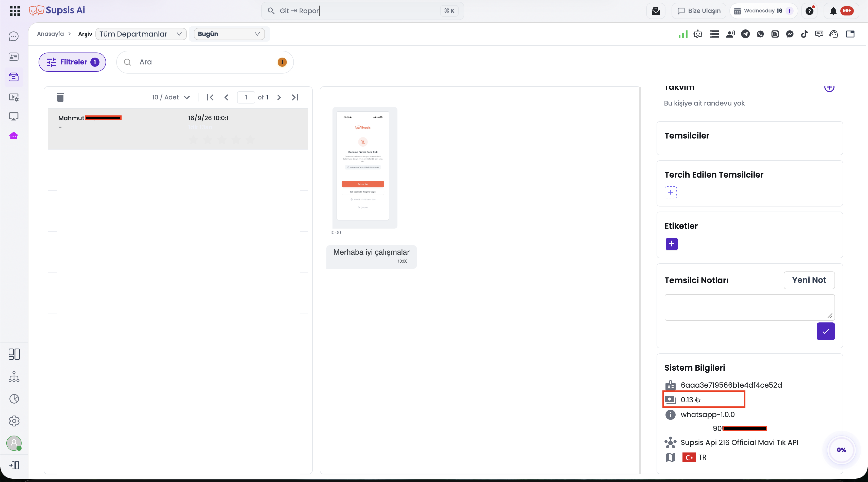Click the Git Rapor command search box
868x482 pixels.
[362, 11]
